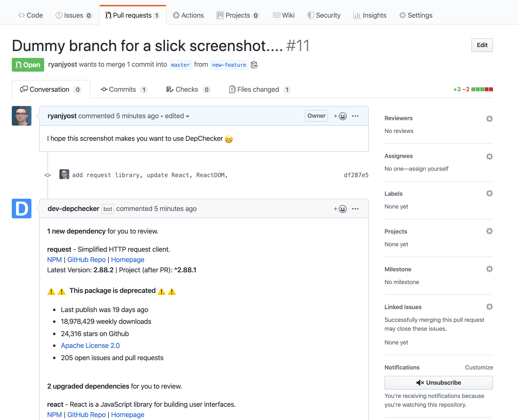Open the Apache License 2.0 link

coord(90,345)
